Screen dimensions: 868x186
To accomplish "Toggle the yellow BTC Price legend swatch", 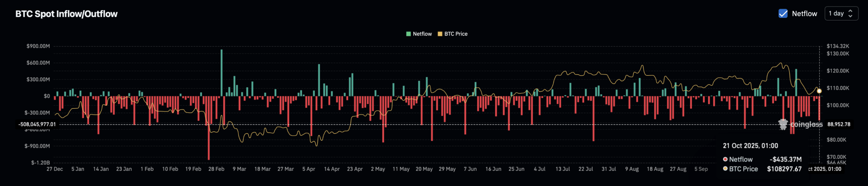I will pos(440,34).
